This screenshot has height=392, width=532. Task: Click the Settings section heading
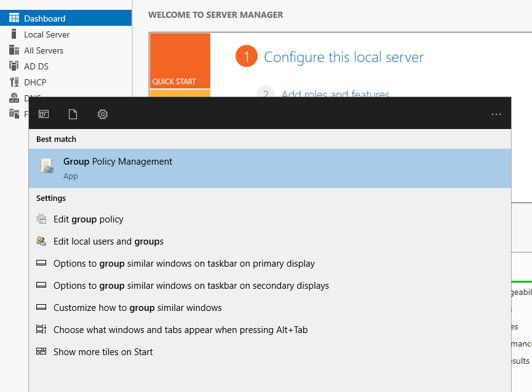[x=51, y=198]
